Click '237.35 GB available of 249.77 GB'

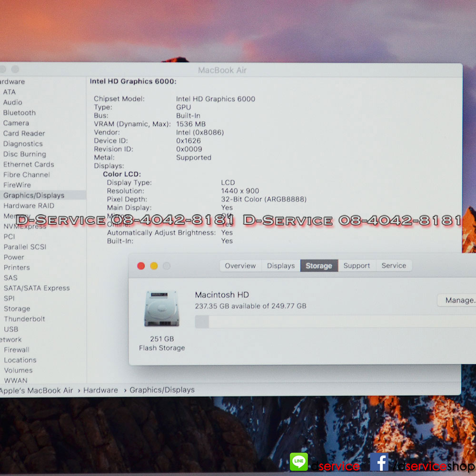click(x=250, y=306)
